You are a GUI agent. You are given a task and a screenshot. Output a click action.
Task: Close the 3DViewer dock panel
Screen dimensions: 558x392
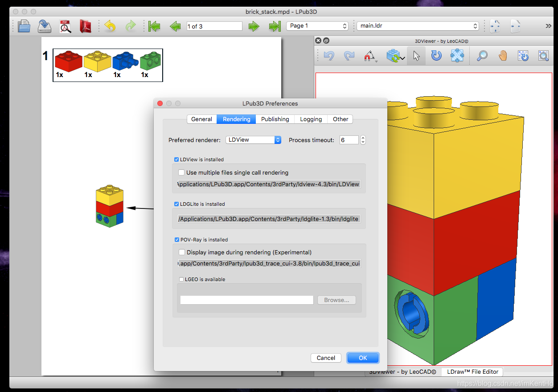[x=318, y=41]
